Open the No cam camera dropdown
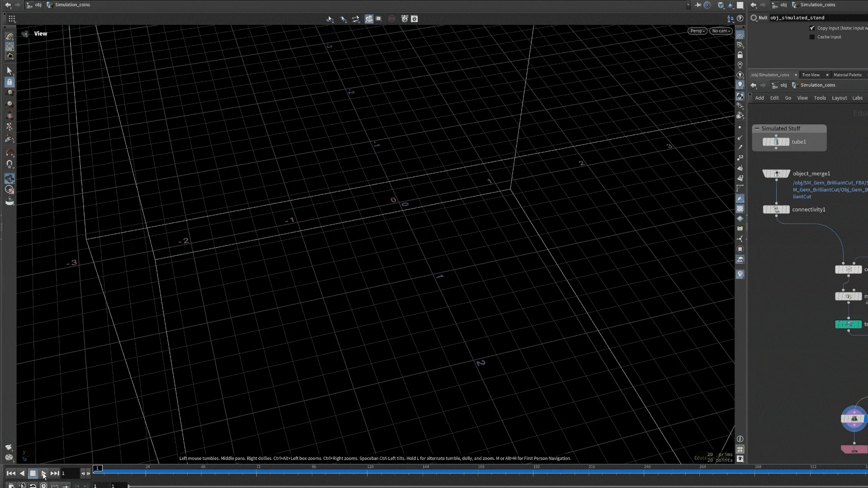This screenshot has height=488, width=868. (721, 31)
